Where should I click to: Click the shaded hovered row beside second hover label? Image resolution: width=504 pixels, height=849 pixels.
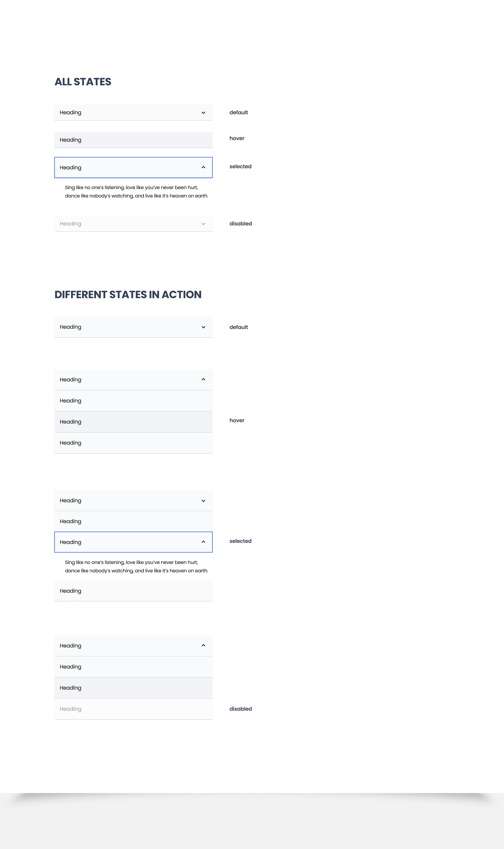[x=133, y=422]
